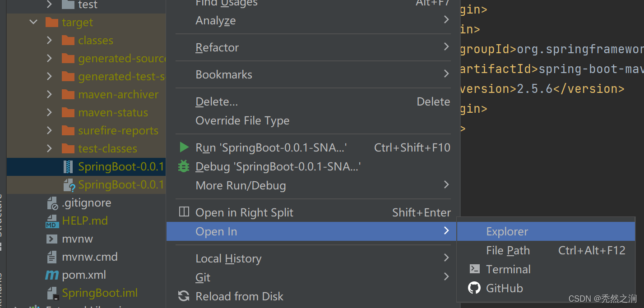Select the Open In menu item
Screen dimensions: 644x308
pos(311,231)
